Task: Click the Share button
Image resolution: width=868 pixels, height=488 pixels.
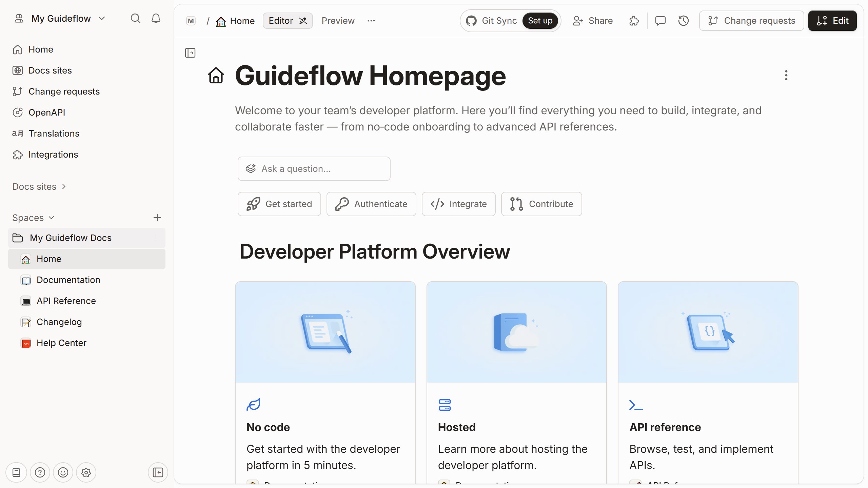Action: [593, 21]
